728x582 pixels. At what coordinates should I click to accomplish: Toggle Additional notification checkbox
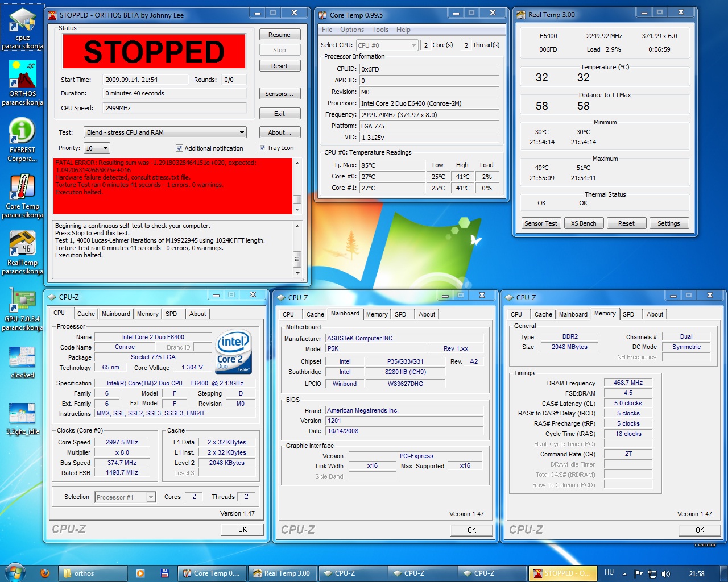point(179,148)
